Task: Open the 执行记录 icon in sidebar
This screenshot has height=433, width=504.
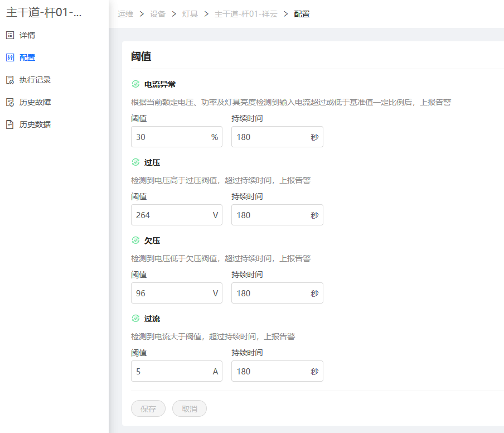Action: click(10, 80)
